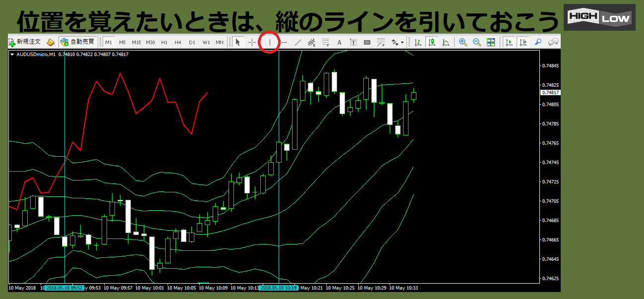Select the text label tool
This screenshot has width=644, height=299.
click(x=340, y=42)
